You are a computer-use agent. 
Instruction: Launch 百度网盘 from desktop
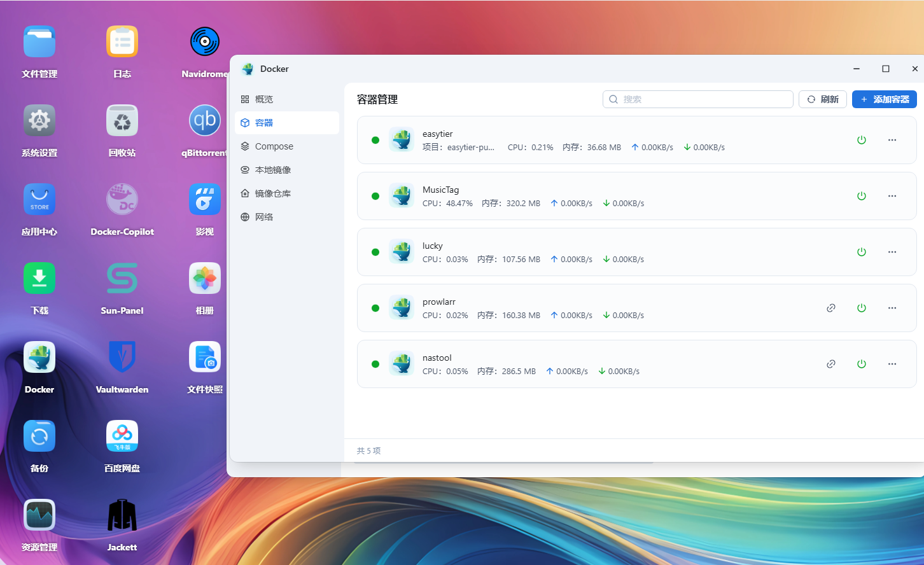122,436
